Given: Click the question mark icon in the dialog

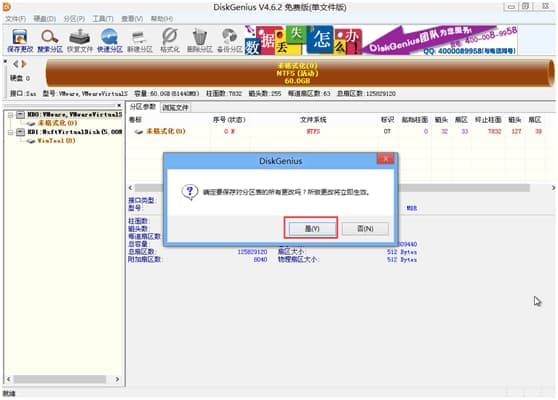Looking at the screenshot, I should click(190, 192).
